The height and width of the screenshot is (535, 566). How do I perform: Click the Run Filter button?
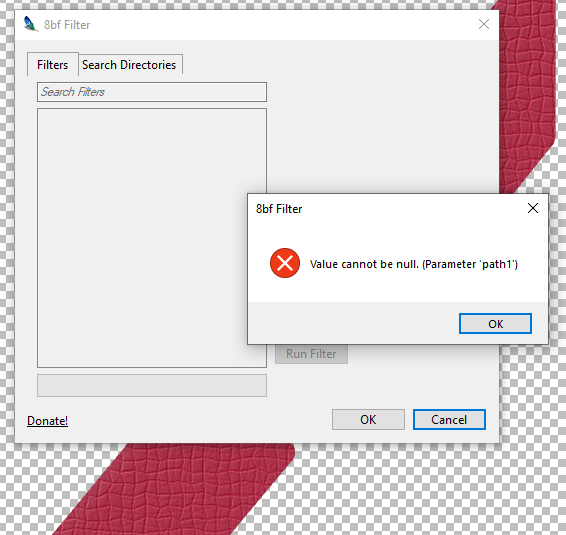tap(312, 354)
